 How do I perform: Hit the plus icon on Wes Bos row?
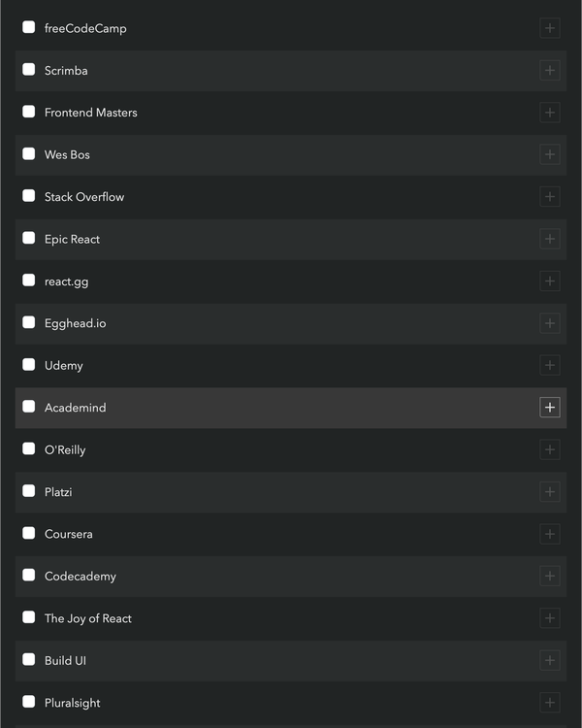(x=549, y=154)
